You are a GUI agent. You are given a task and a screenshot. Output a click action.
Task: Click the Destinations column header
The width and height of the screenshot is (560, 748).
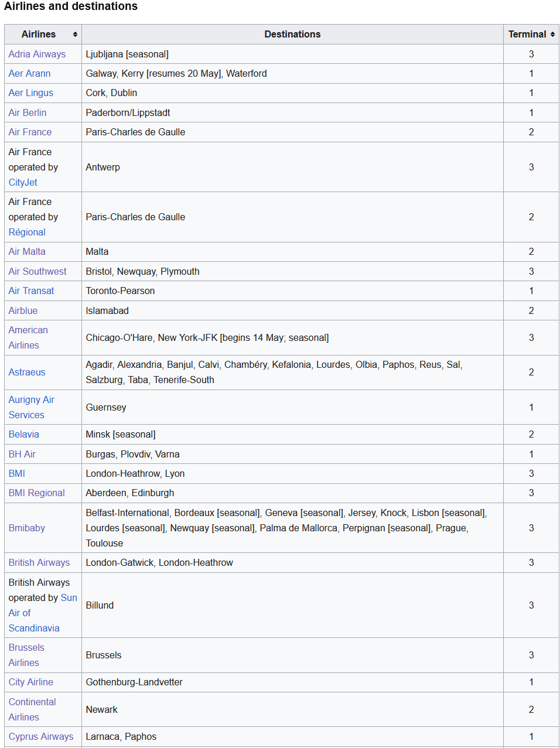(x=292, y=35)
